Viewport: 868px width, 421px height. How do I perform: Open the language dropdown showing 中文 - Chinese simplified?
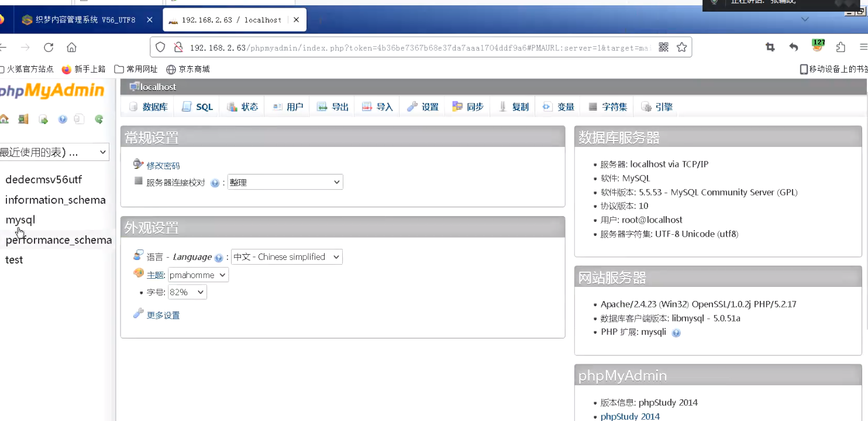coord(287,256)
